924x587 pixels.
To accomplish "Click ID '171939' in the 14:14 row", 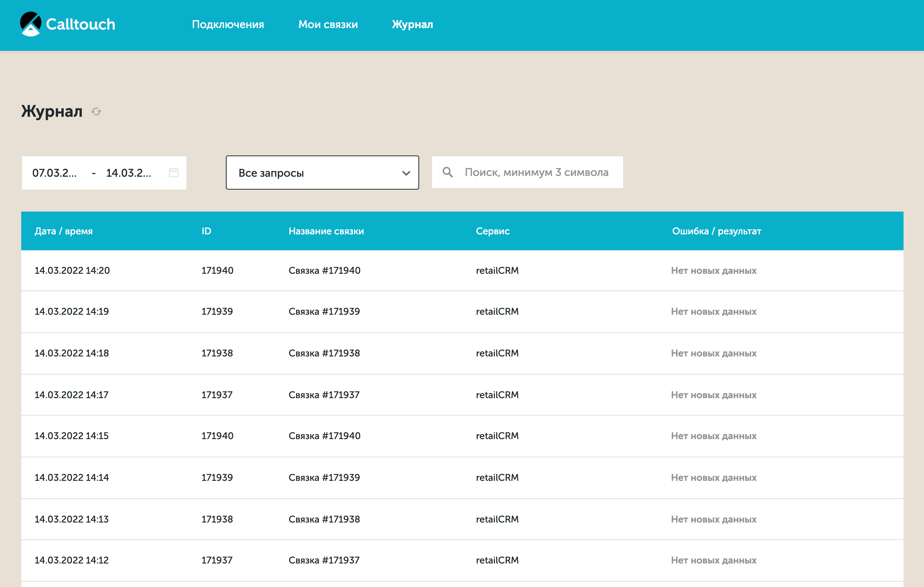I will point(217,477).
